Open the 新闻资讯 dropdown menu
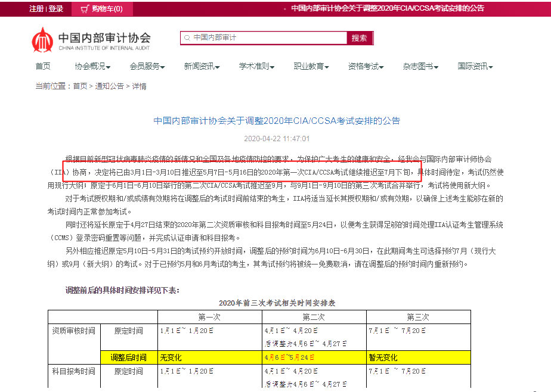Viewport: 551px width, 392px height. (202, 66)
